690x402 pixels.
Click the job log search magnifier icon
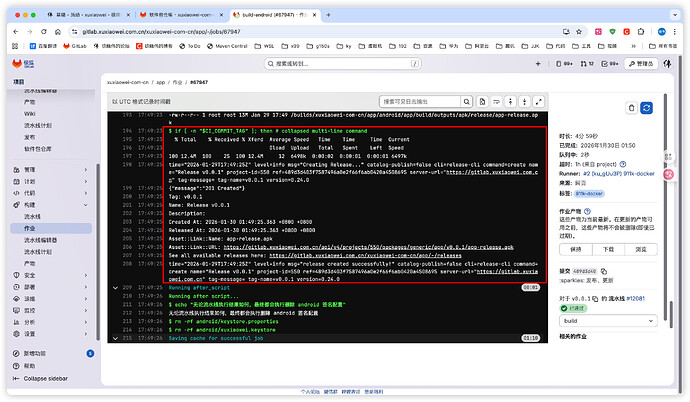point(465,102)
